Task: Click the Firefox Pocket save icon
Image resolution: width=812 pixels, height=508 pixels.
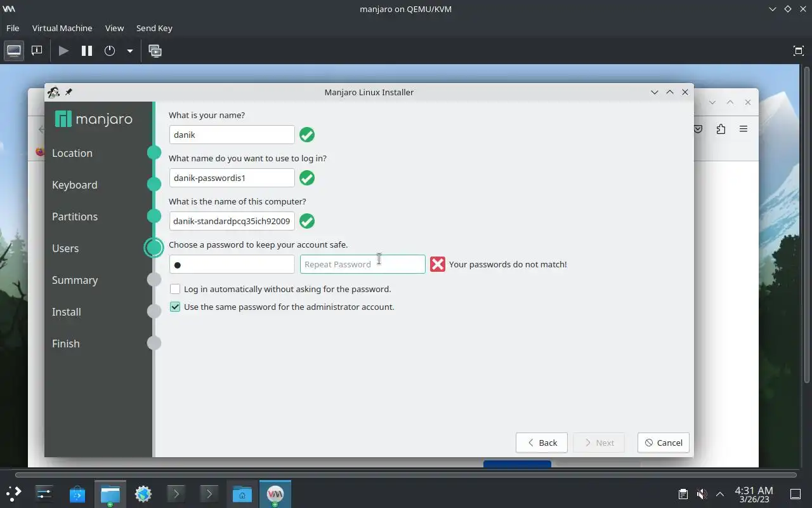Action: (x=698, y=129)
